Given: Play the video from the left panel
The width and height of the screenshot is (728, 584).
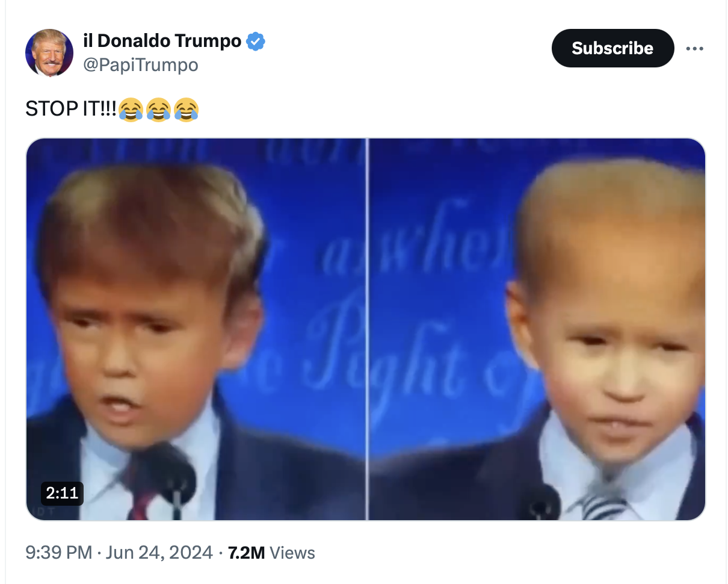Looking at the screenshot, I should click(x=196, y=329).
